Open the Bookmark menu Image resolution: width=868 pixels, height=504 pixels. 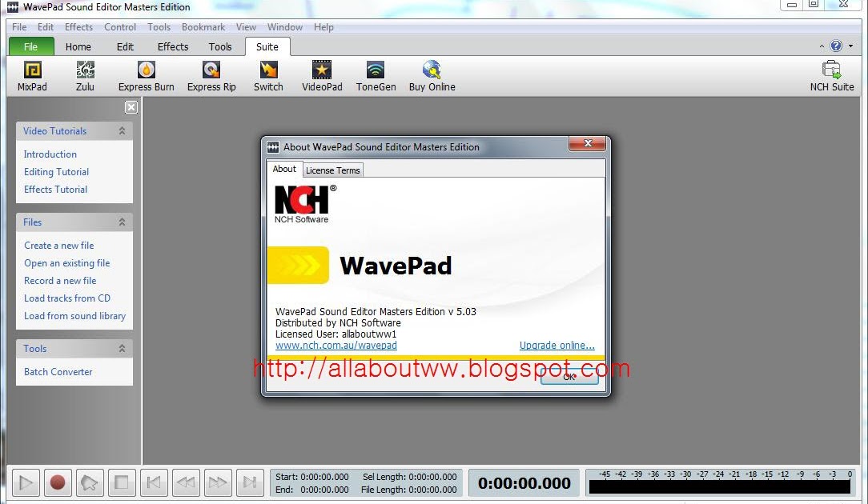203,27
